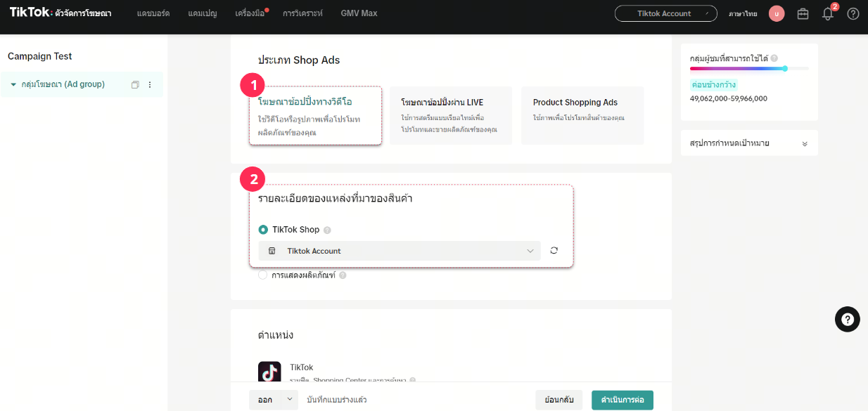This screenshot has width=868, height=411.
Task: Click the help question mark in header
Action: click(853, 13)
